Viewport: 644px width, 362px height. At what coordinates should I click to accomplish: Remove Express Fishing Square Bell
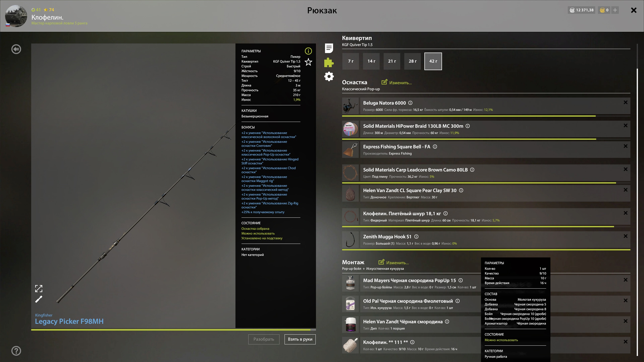point(626,146)
